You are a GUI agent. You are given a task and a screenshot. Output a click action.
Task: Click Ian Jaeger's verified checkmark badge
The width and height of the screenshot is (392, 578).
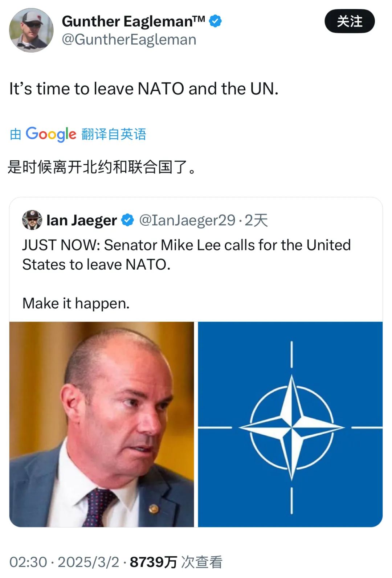pos(127,220)
